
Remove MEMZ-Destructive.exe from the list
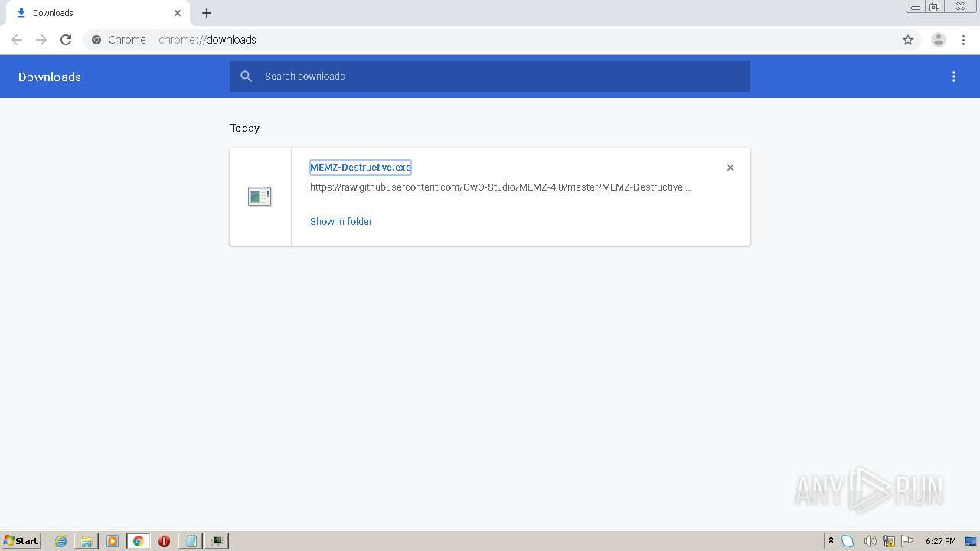click(x=730, y=168)
